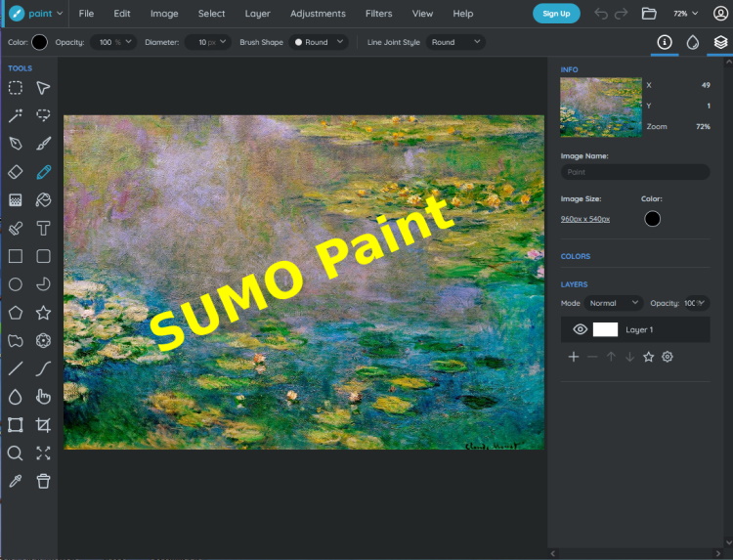Select the Eraser tool
The height and width of the screenshot is (560, 733).
(16, 172)
